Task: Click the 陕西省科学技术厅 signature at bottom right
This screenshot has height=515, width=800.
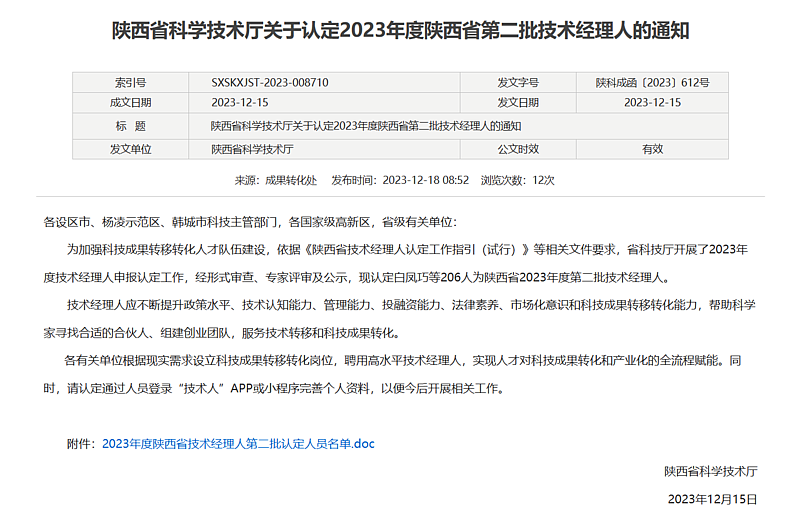Action: [711, 471]
